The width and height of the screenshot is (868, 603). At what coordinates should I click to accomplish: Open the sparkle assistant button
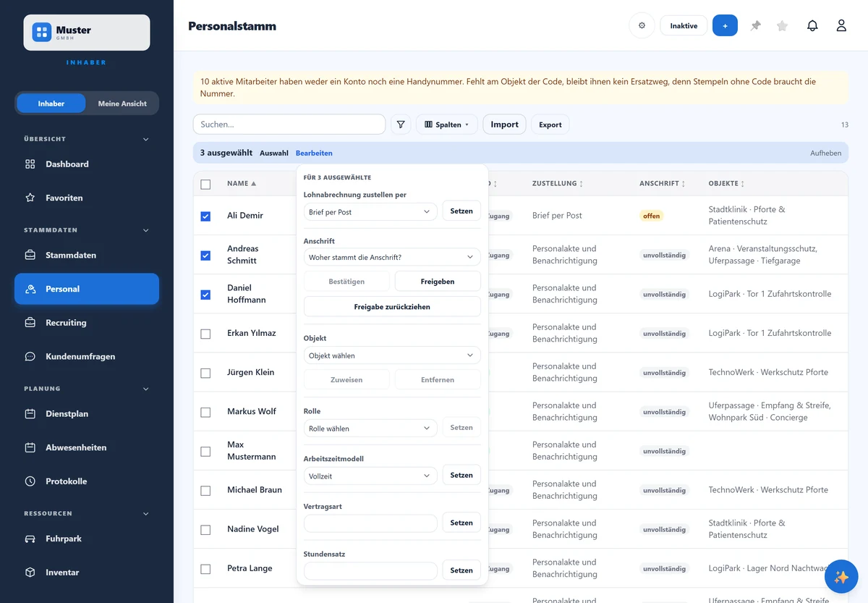841,577
